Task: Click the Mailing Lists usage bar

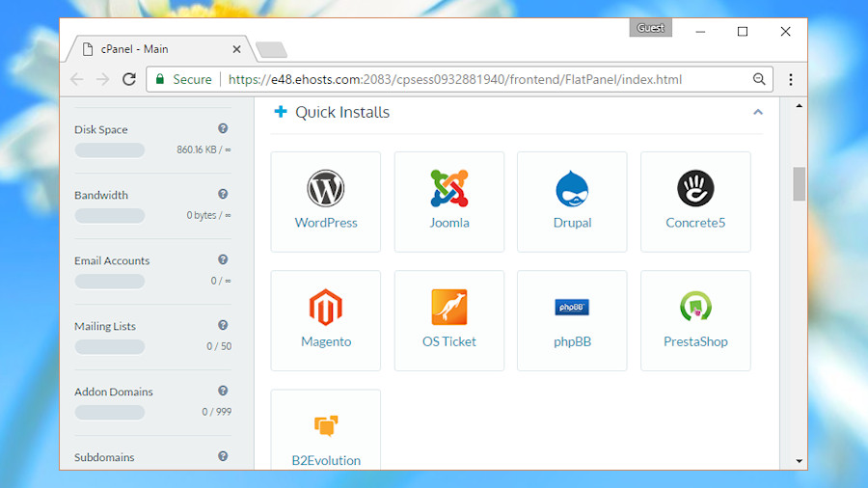Action: [110, 347]
